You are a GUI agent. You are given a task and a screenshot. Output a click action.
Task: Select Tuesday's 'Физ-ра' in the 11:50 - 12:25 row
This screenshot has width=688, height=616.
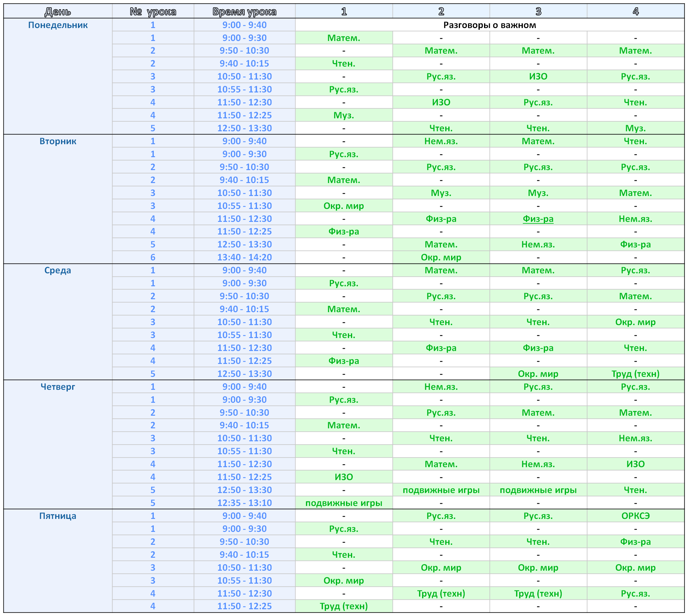pos(344,231)
